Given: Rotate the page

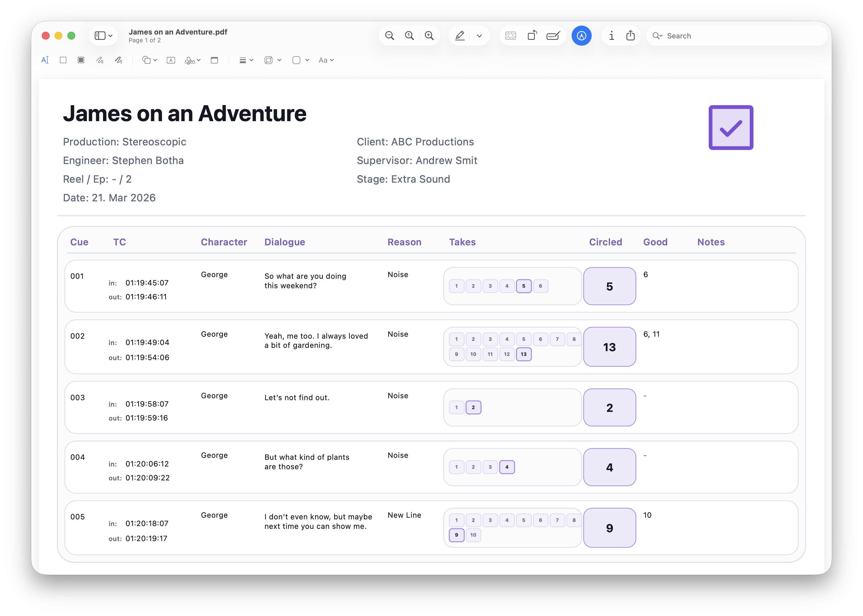Looking at the screenshot, I should 532,35.
